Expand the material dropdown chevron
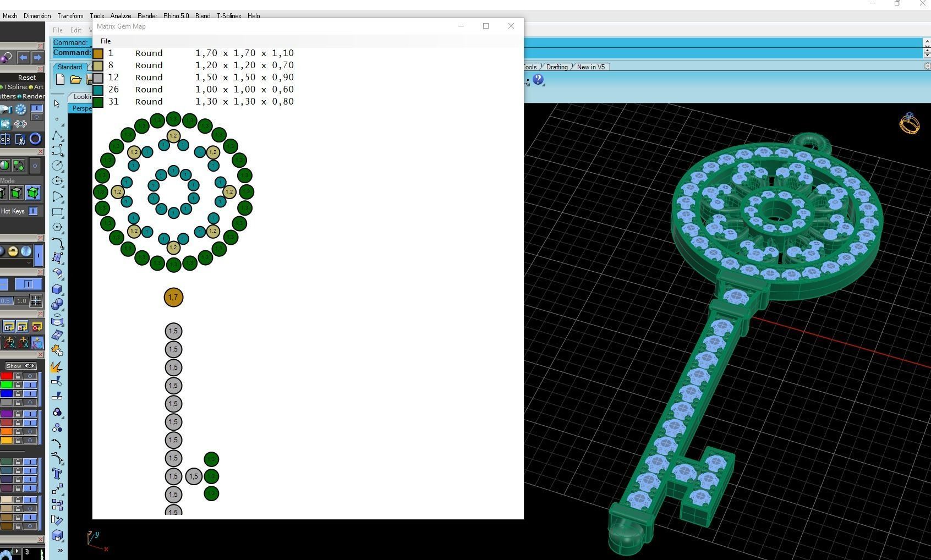 [x=29, y=262]
